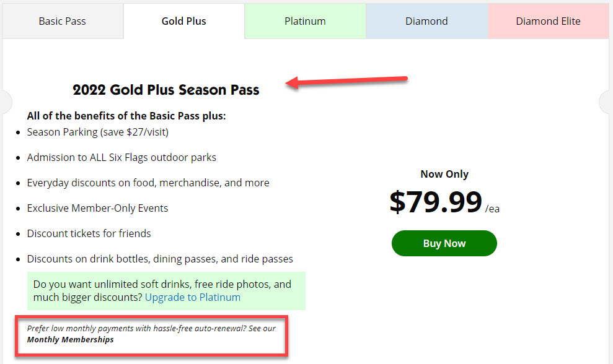Viewport: 613px width, 364px height.
Task: Click the red arrow annotation
Action: click(x=347, y=81)
